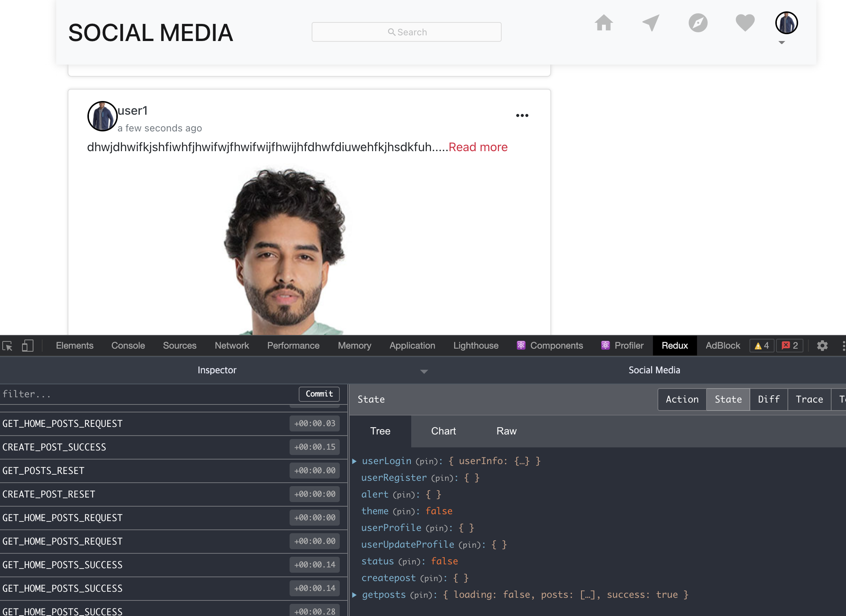Screen dimensions: 846x616
Task: Open DevTools settings gear
Action: pos(822,346)
